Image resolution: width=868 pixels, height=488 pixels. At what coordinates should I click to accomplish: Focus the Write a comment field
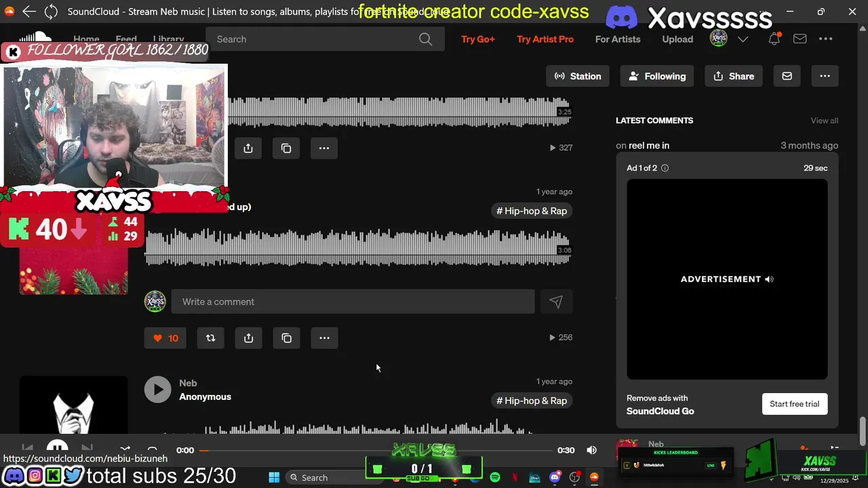click(x=353, y=302)
